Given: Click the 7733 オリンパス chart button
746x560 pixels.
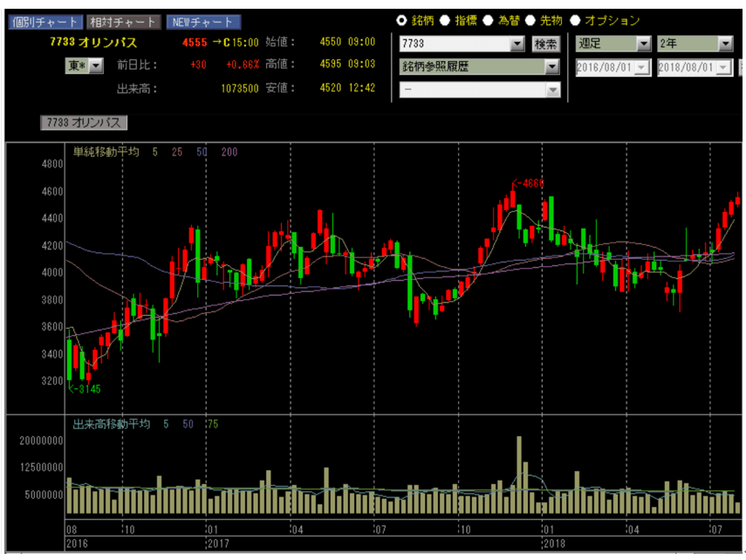Looking at the screenshot, I should (x=85, y=123).
